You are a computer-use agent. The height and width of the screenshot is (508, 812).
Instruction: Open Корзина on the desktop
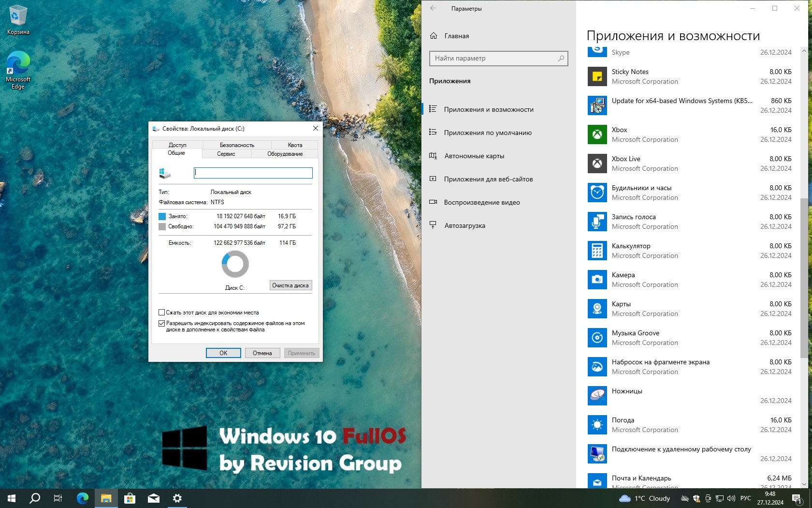pos(18,19)
